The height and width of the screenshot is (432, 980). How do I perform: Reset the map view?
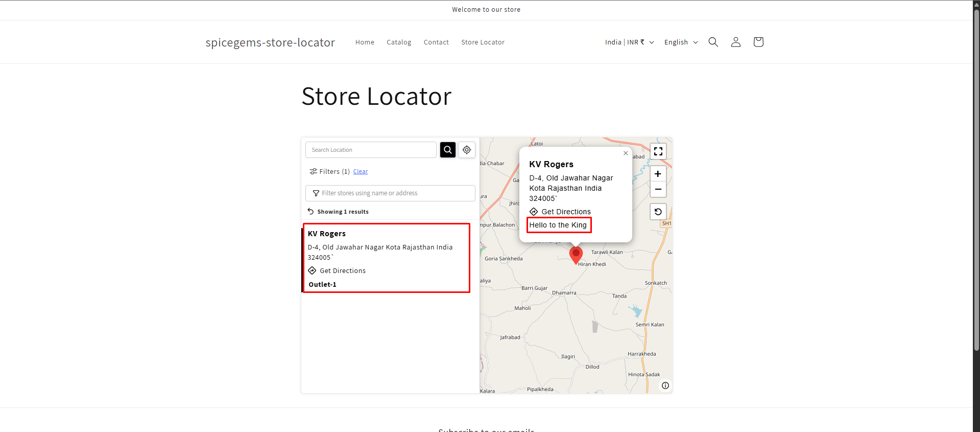pos(658,212)
